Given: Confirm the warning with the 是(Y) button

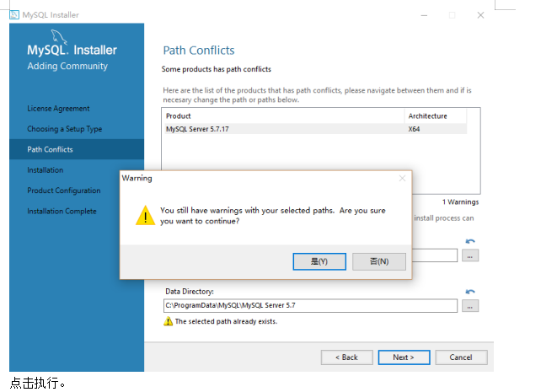Looking at the screenshot, I should click(x=319, y=261).
